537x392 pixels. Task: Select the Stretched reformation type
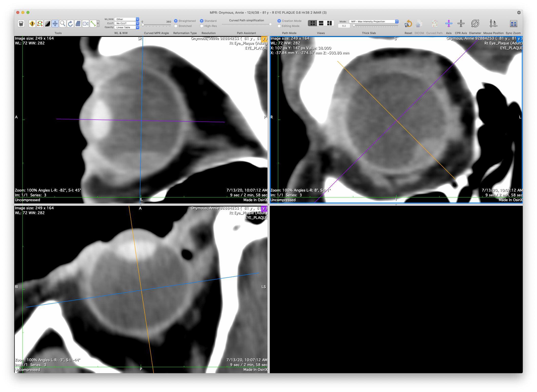(x=176, y=26)
